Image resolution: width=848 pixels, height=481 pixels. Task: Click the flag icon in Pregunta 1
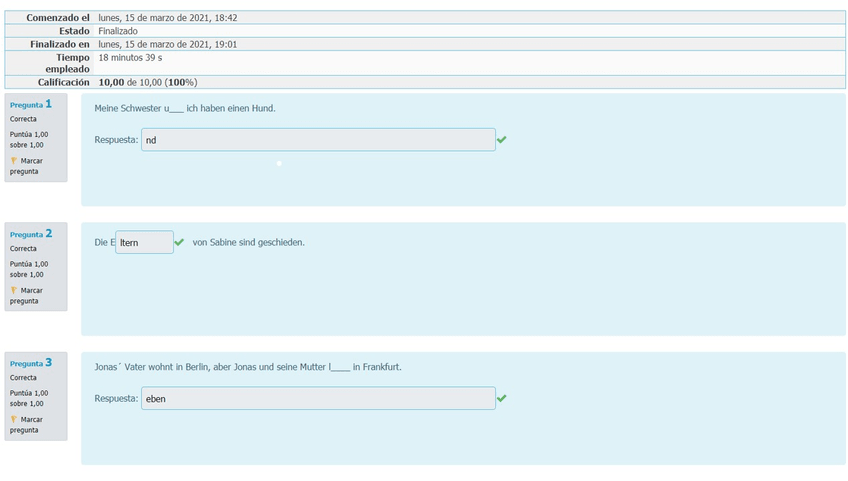pos(14,161)
